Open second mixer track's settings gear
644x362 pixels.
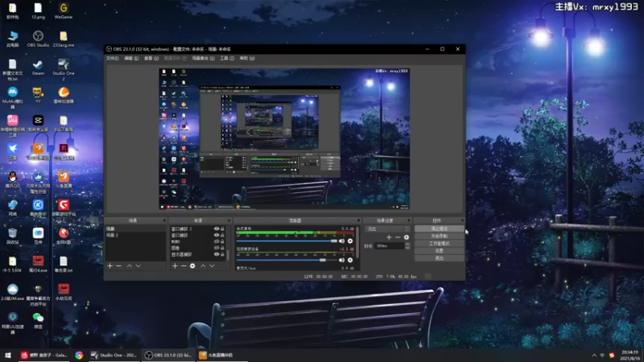pos(350,260)
